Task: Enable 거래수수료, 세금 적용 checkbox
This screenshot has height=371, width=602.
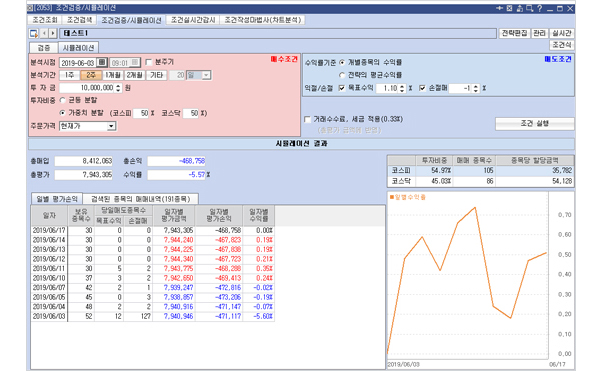Action: (308, 119)
